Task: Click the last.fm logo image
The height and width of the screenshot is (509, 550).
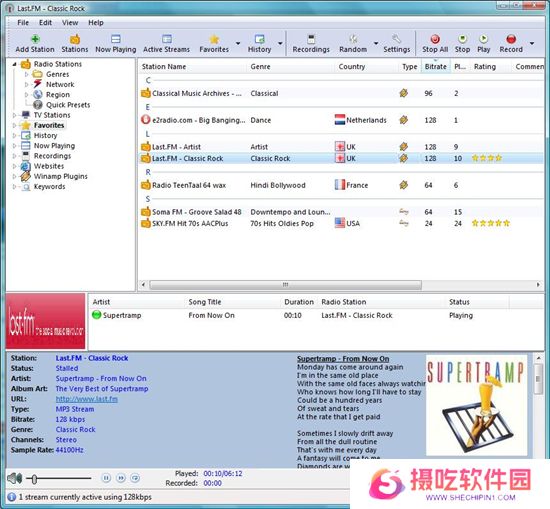Action: pyautogui.click(x=45, y=321)
